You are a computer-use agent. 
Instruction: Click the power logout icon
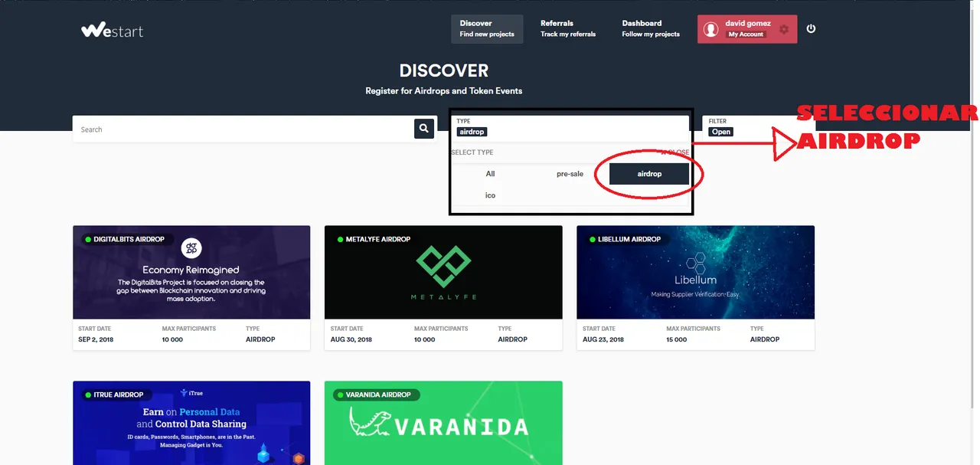click(811, 29)
